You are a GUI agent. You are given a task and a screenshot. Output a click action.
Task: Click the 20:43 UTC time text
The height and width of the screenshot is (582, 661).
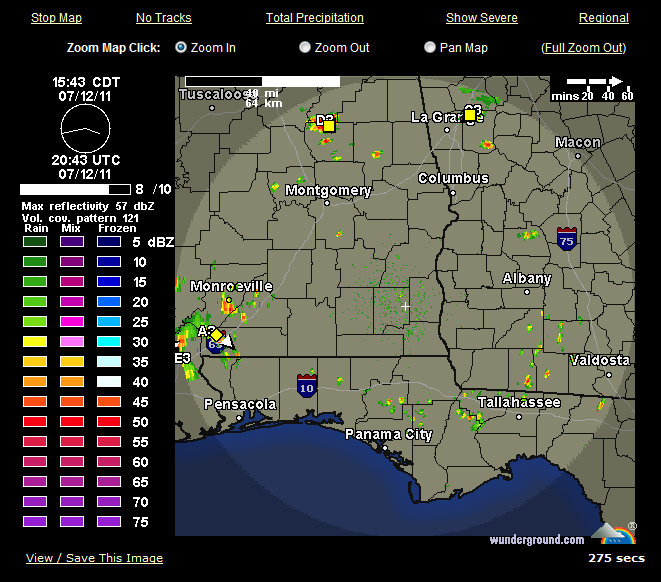pyautogui.click(x=86, y=160)
